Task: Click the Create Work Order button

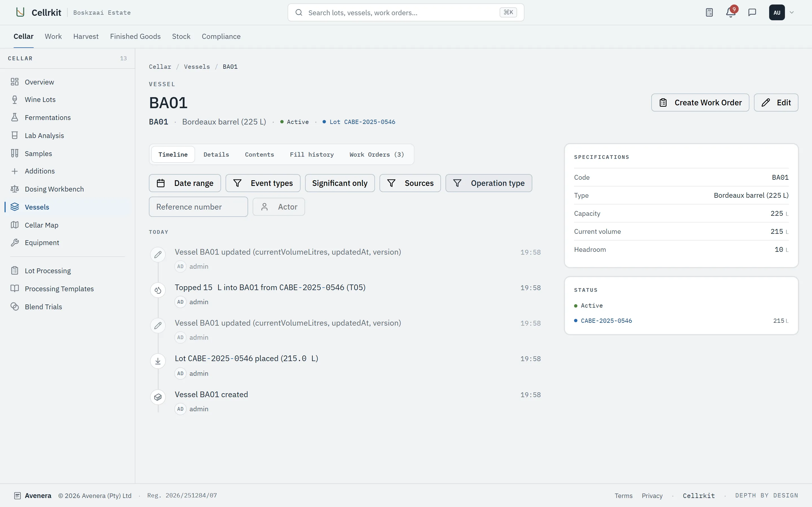Action: [x=700, y=103]
